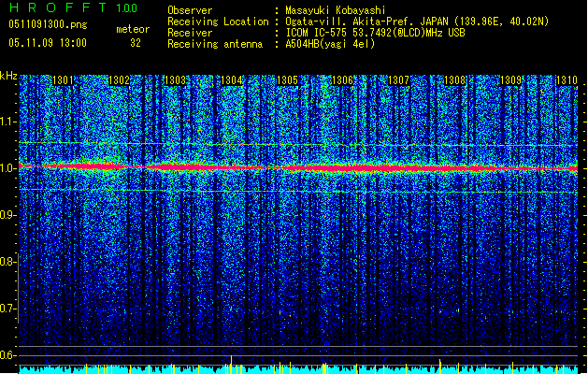588x374 pixels.
Task: Click the HROFFT 1.0.0 title text
Action: point(73,7)
